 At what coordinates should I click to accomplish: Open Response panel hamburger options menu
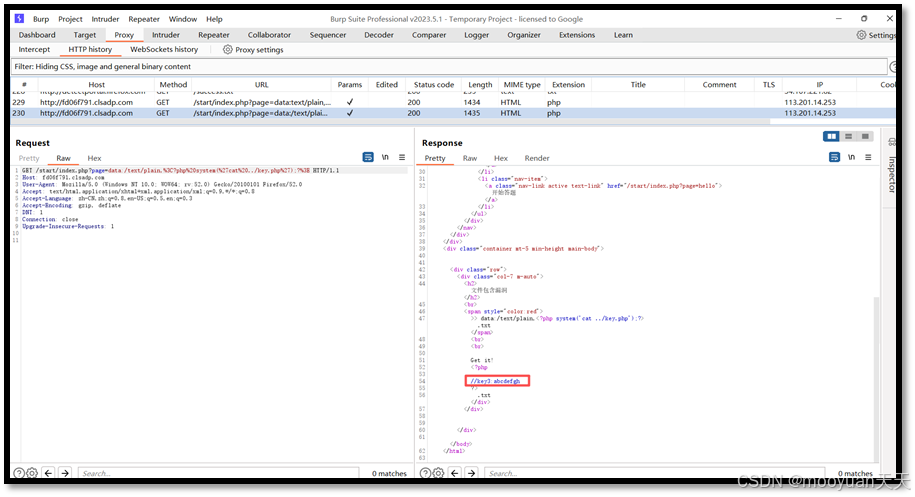click(868, 158)
